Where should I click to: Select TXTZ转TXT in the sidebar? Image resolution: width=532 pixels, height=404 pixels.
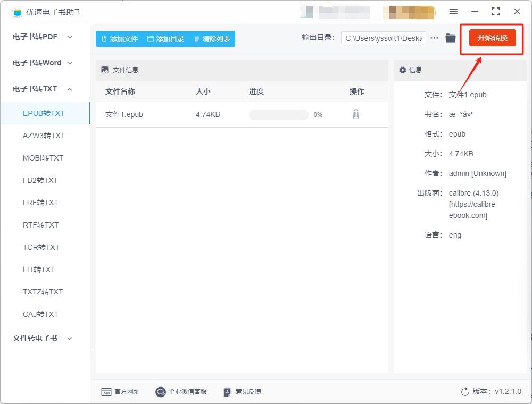[x=43, y=292]
